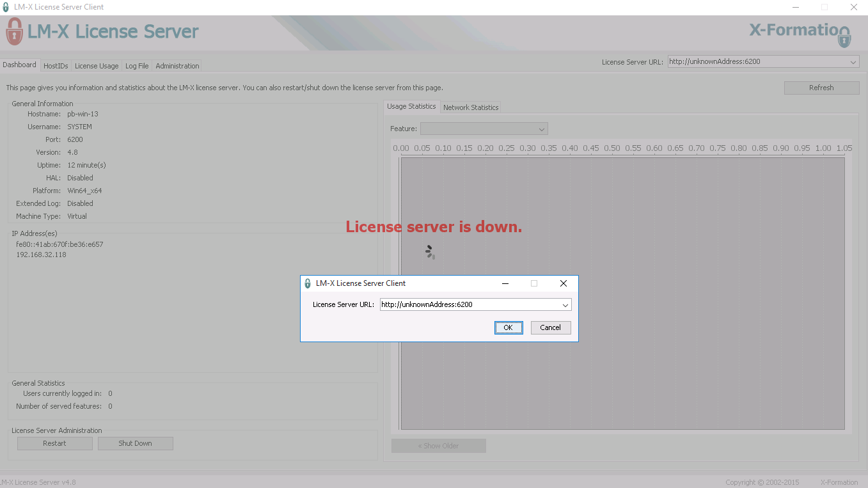
Task: Select the Network Statistics tab
Action: 471,107
